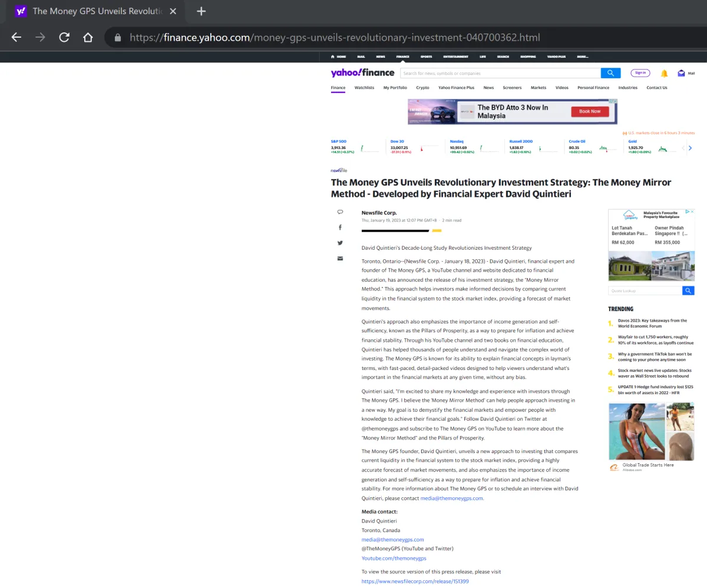Click the Global Trade Starts Here ad
Screen dimensions: 707x588
click(648, 465)
